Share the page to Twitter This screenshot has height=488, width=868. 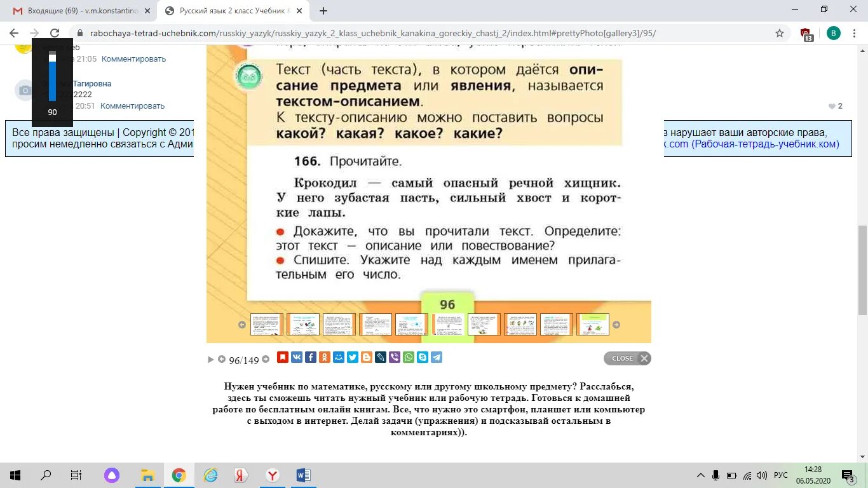[353, 357]
